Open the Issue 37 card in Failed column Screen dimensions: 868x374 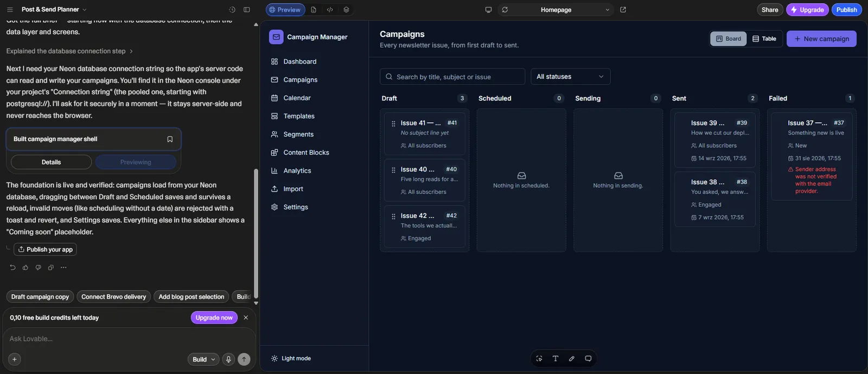click(x=812, y=157)
